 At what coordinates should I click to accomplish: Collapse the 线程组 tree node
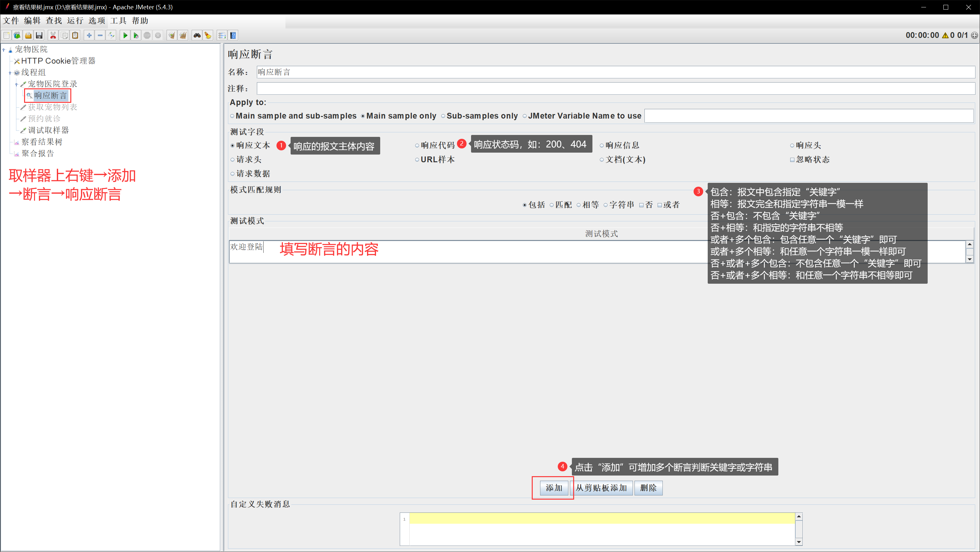[10, 73]
